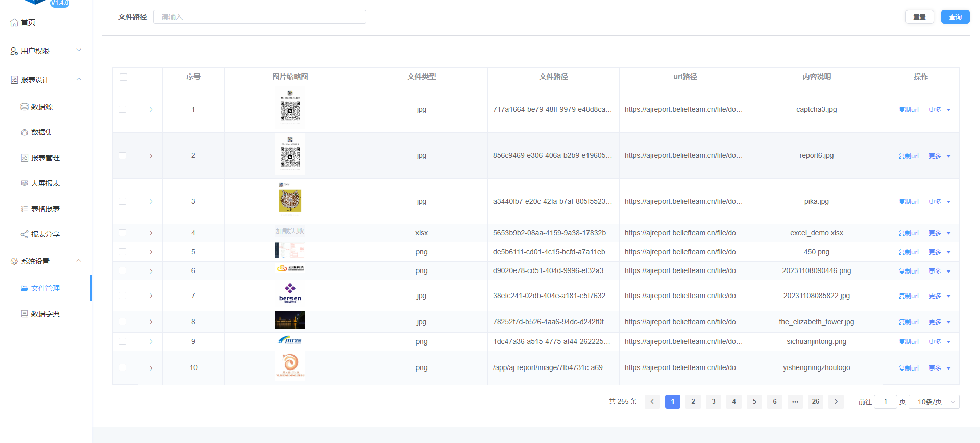Expand row 3 details chevron
Viewport: 980px width, 443px height.
tap(151, 201)
